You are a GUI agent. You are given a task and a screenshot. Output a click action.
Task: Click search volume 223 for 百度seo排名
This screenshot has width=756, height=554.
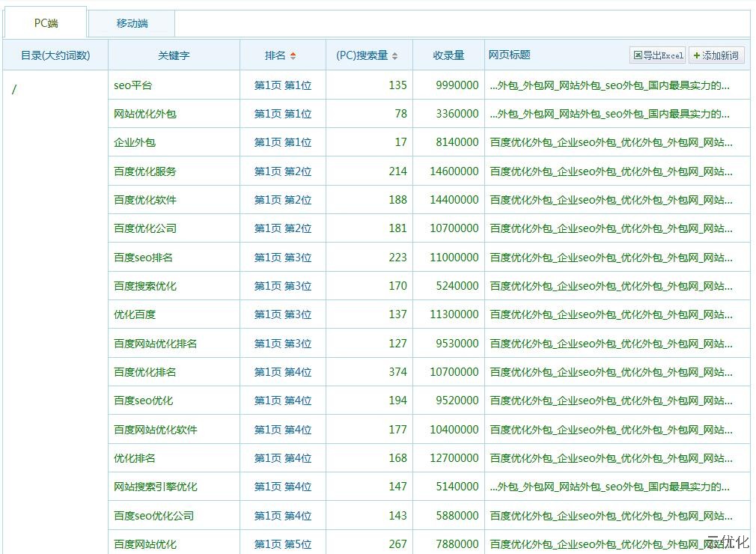[x=397, y=258]
